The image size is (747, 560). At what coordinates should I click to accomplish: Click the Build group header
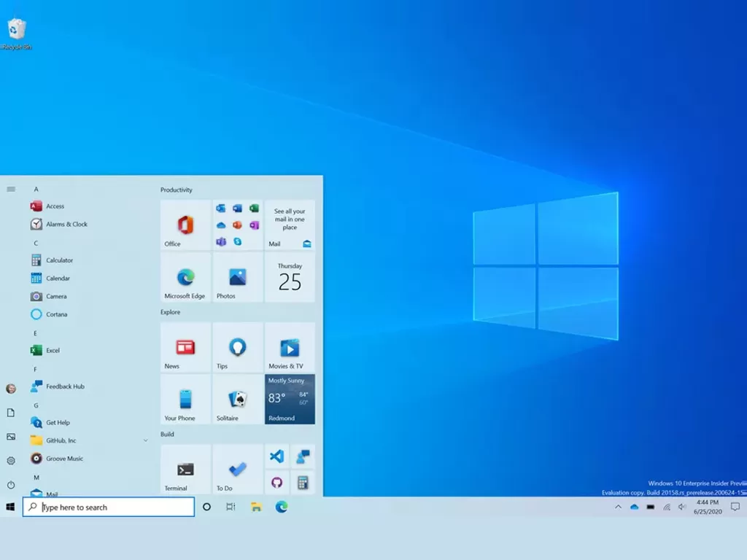pyautogui.click(x=167, y=435)
